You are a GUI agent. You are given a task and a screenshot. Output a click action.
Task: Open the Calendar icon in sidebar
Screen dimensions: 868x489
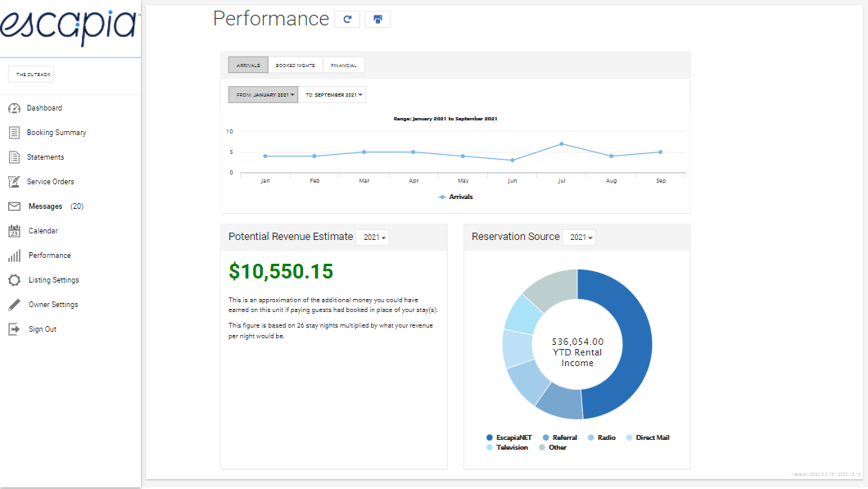[14, 231]
